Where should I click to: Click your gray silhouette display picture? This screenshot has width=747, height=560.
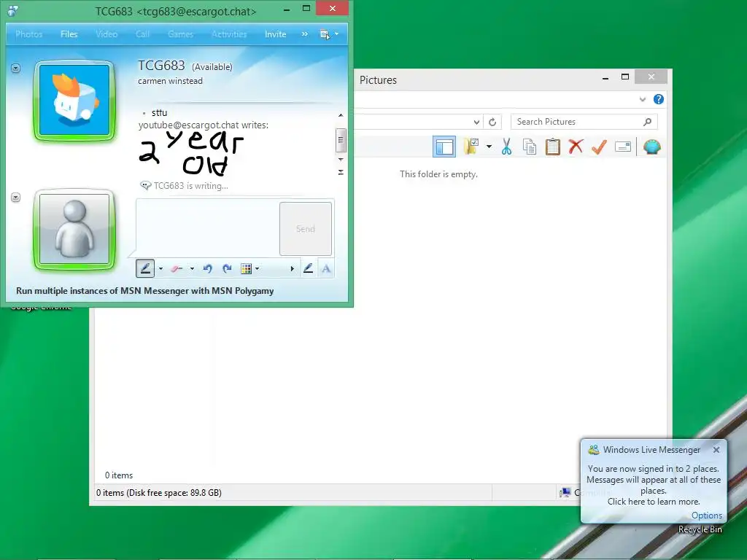[74, 229]
